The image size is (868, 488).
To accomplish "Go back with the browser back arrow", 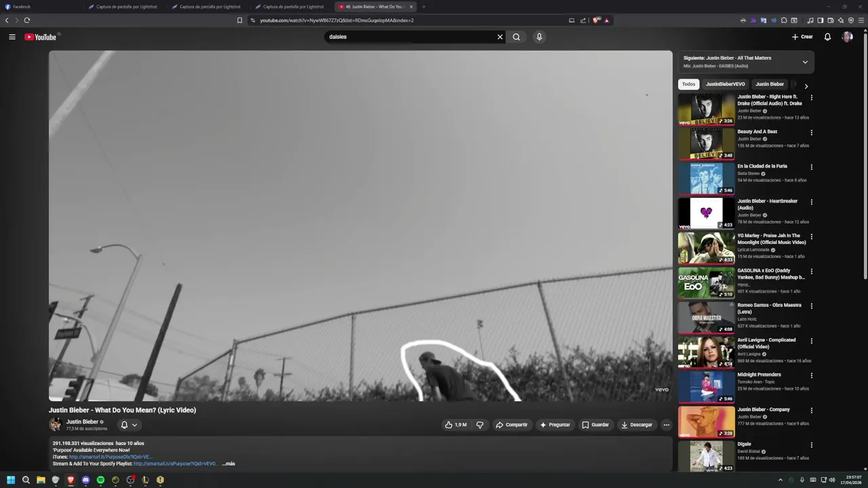I will (7, 20).
